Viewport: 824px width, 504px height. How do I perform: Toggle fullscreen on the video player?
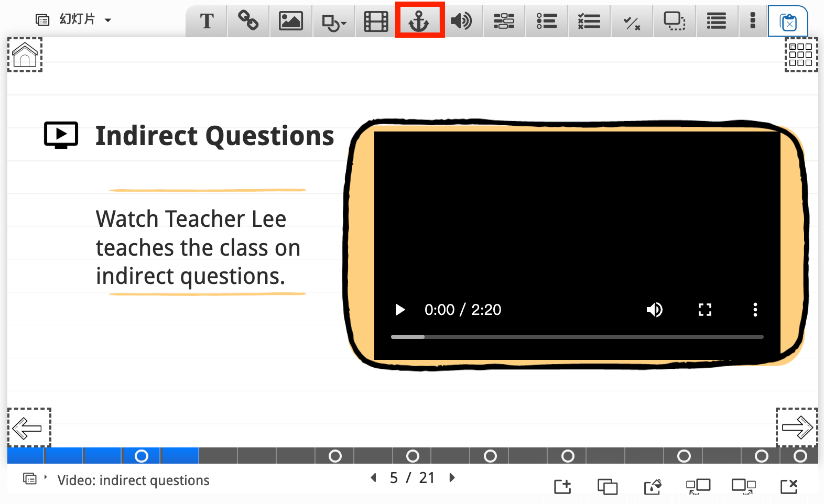[705, 310]
